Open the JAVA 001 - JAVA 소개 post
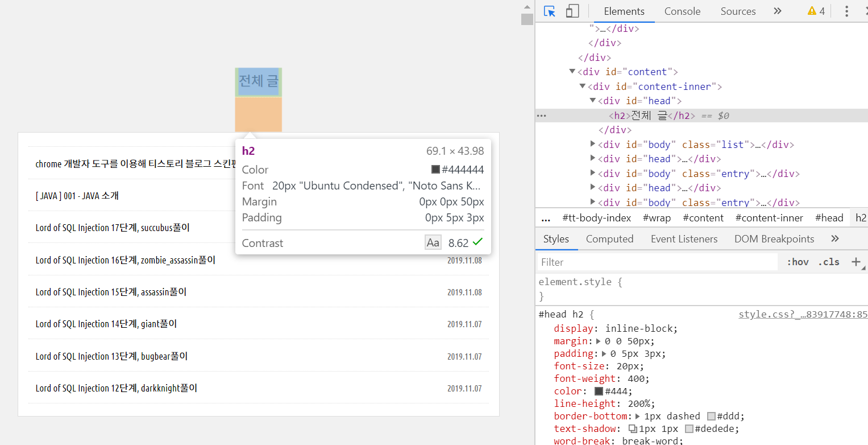 pos(77,196)
